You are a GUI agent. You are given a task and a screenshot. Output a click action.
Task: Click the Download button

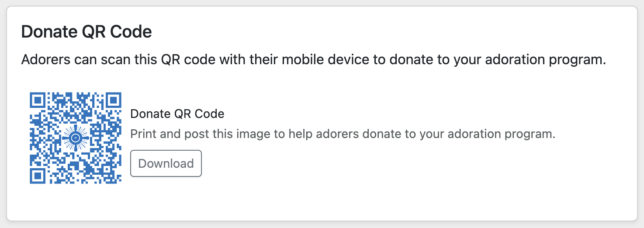(166, 163)
